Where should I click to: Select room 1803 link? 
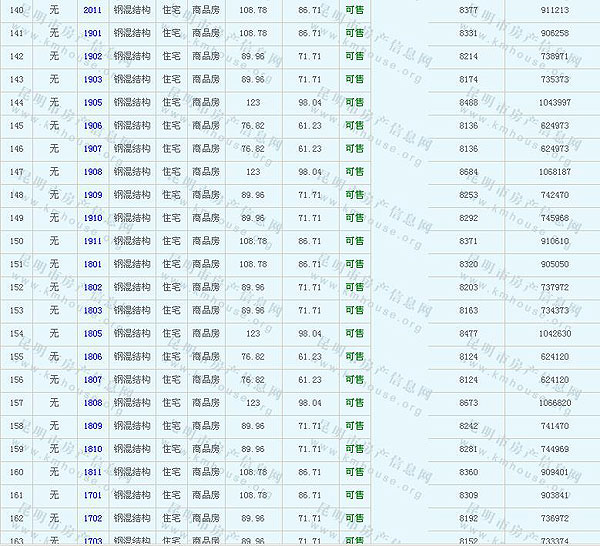93,311
